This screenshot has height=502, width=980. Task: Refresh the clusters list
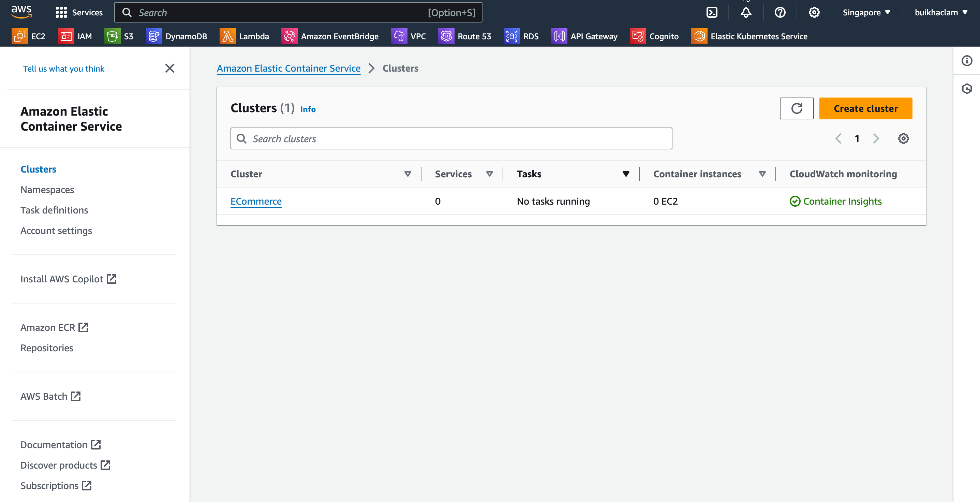click(797, 108)
